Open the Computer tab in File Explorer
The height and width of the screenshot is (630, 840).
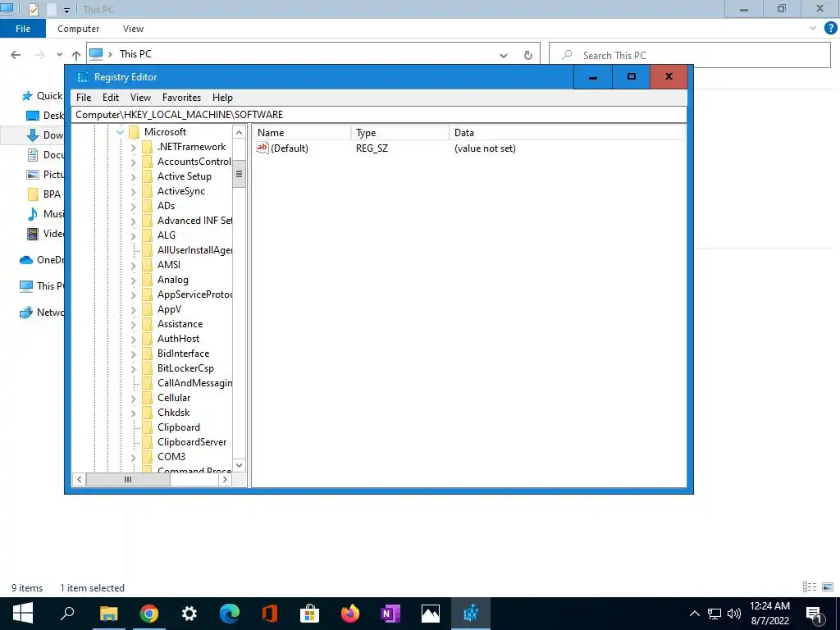pos(78,29)
